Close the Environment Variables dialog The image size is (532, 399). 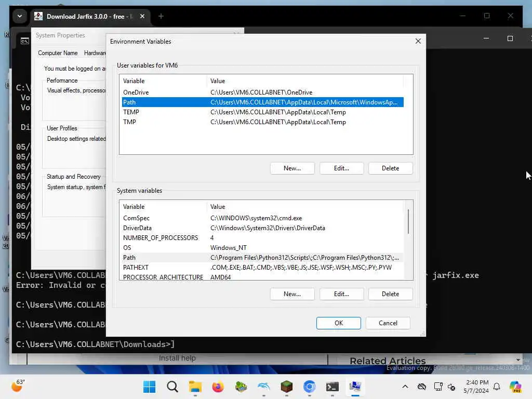[x=418, y=41]
